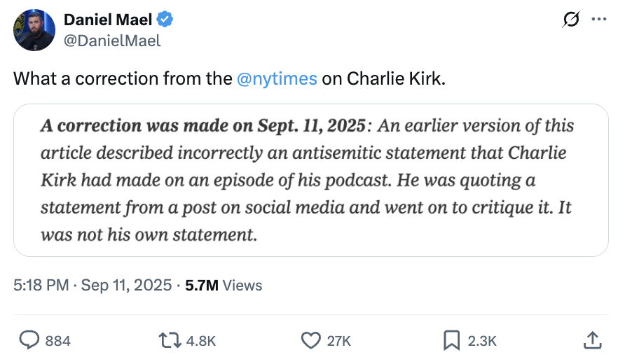Follow the @nytimes mention link
The height and width of the screenshot is (364, 625).
[277, 78]
